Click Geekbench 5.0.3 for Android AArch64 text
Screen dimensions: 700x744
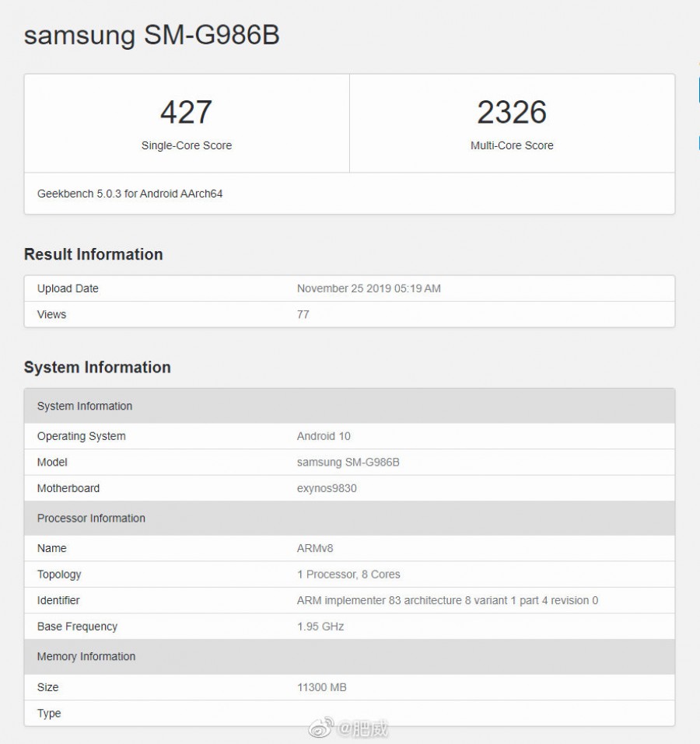130,194
